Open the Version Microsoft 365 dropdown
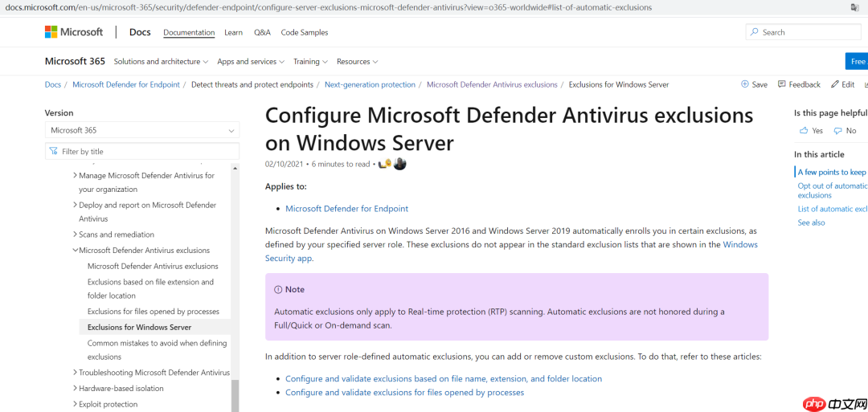 click(x=142, y=131)
